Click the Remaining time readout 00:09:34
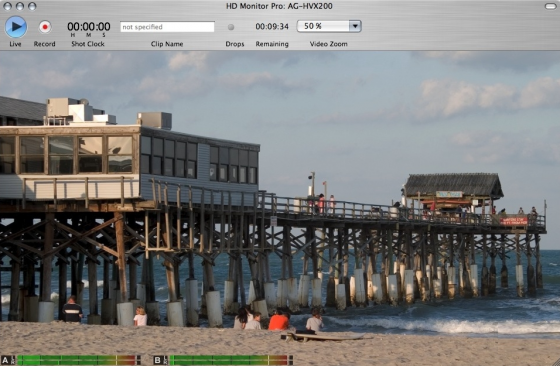This screenshot has height=366, width=560. point(272,26)
